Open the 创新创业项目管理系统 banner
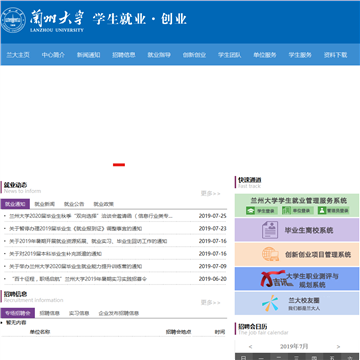The image size is (360, 360). click(x=297, y=254)
